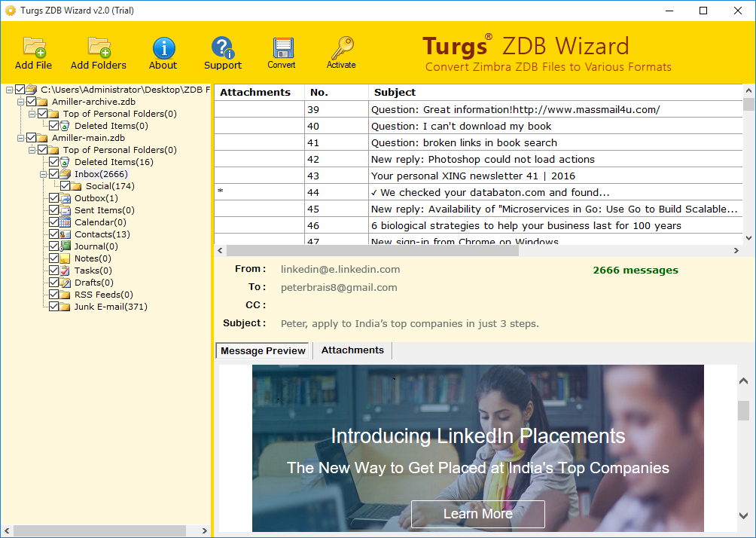Image resolution: width=756 pixels, height=538 pixels.
Task: Click the Junk E-mail(371) folder icon
Action: [x=65, y=307]
